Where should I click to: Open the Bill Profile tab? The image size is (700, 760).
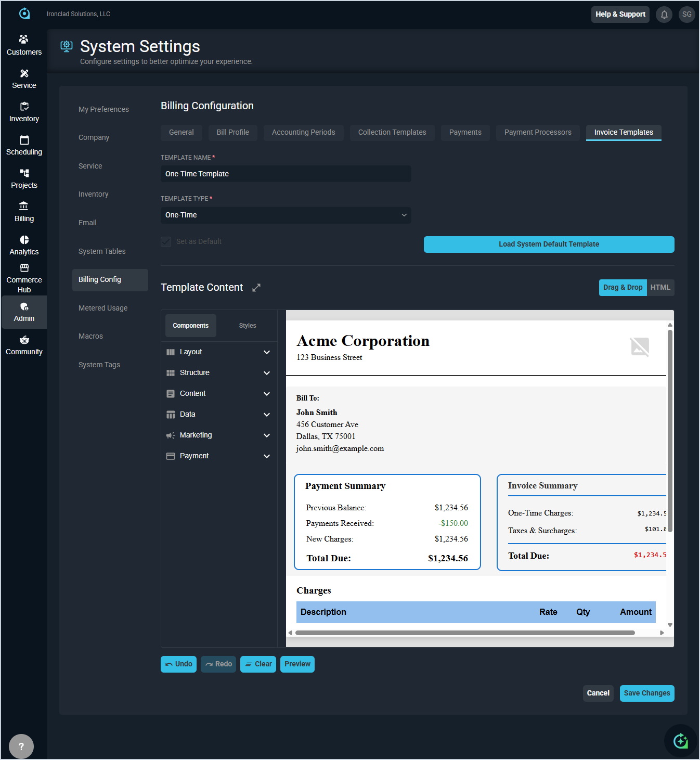(233, 133)
